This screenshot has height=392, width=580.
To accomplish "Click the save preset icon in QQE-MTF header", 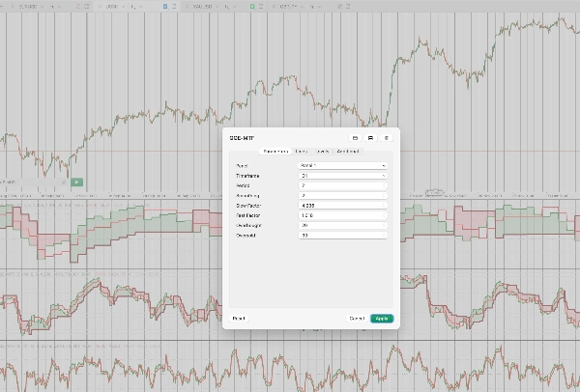I will click(370, 138).
